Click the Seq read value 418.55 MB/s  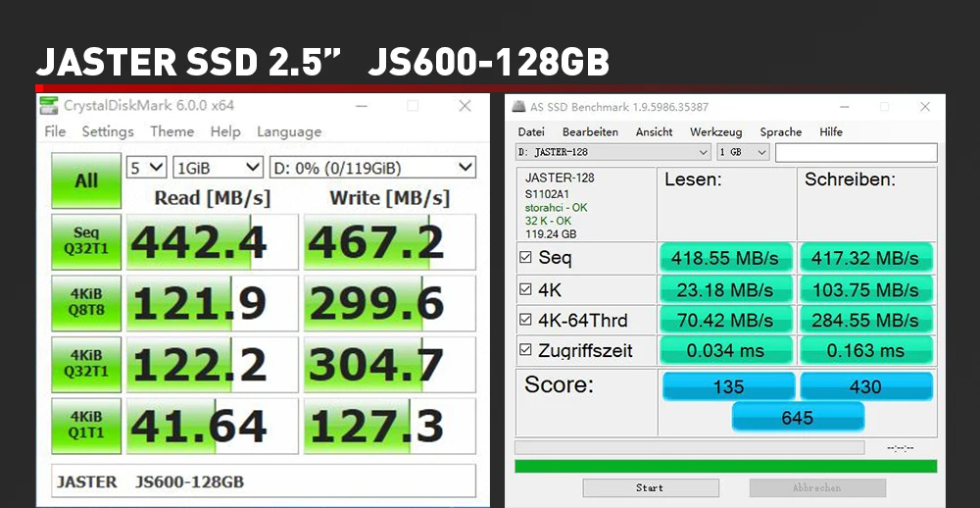click(725, 257)
